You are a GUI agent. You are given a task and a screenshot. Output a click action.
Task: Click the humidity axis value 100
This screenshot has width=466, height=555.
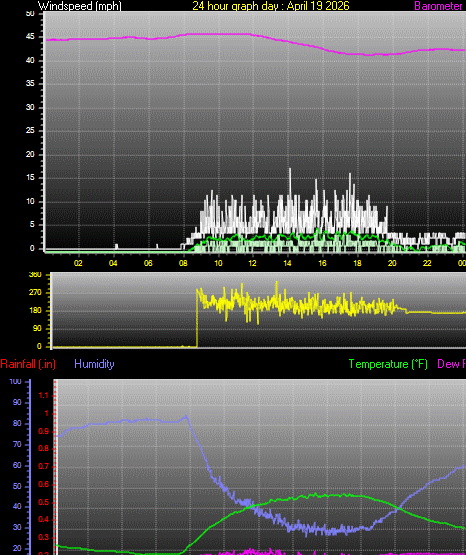(16, 382)
